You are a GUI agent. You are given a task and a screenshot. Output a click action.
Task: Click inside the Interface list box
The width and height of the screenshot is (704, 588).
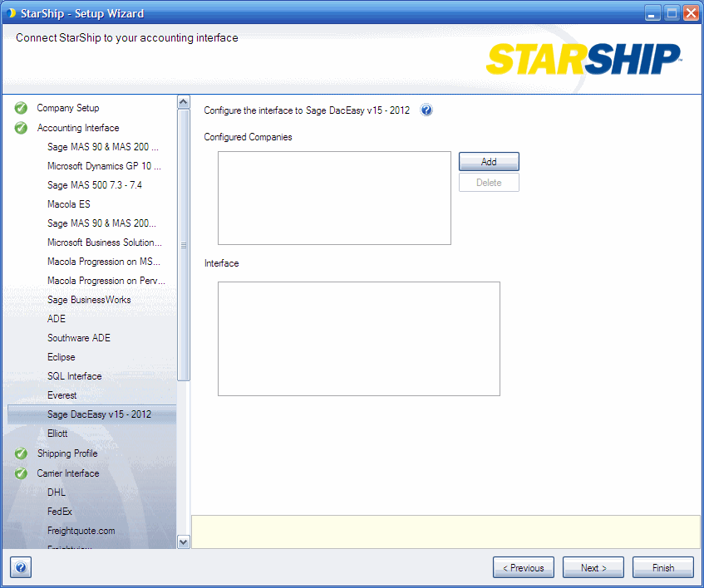(x=359, y=339)
